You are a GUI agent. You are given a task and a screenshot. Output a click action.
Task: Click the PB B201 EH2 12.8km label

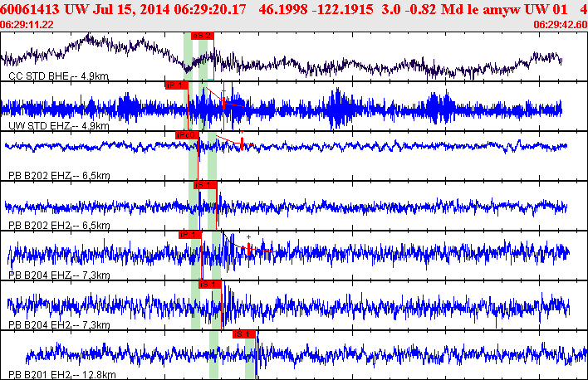click(61, 375)
